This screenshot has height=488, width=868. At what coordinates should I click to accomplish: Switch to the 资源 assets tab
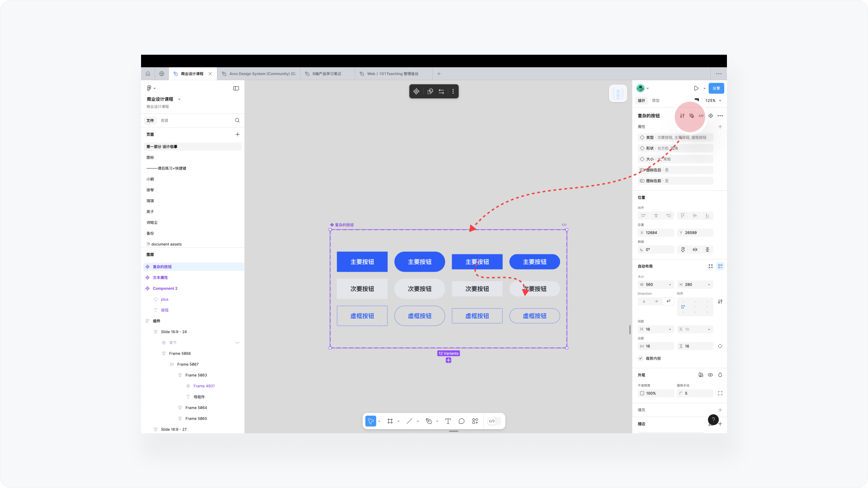[165, 121]
